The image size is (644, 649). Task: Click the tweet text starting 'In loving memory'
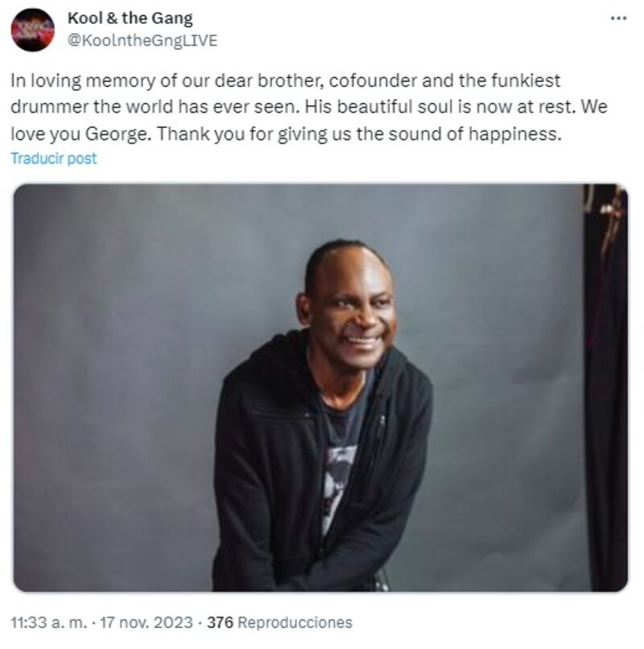(309, 107)
